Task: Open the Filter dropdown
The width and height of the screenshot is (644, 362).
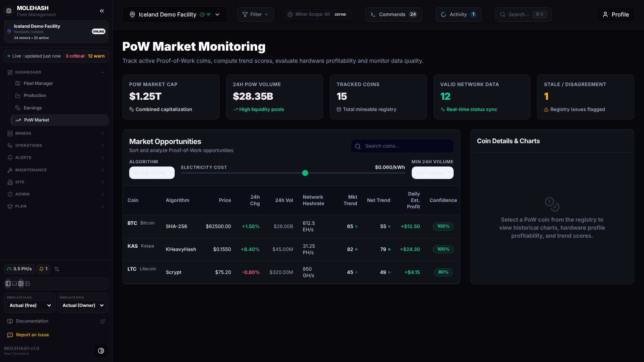Action: (x=255, y=14)
